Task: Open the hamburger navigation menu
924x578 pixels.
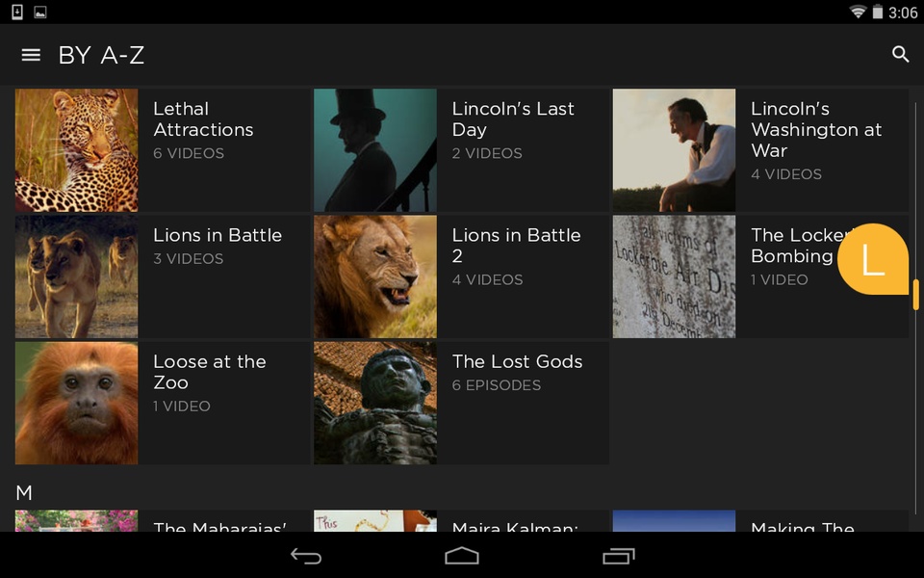Action: pos(31,55)
